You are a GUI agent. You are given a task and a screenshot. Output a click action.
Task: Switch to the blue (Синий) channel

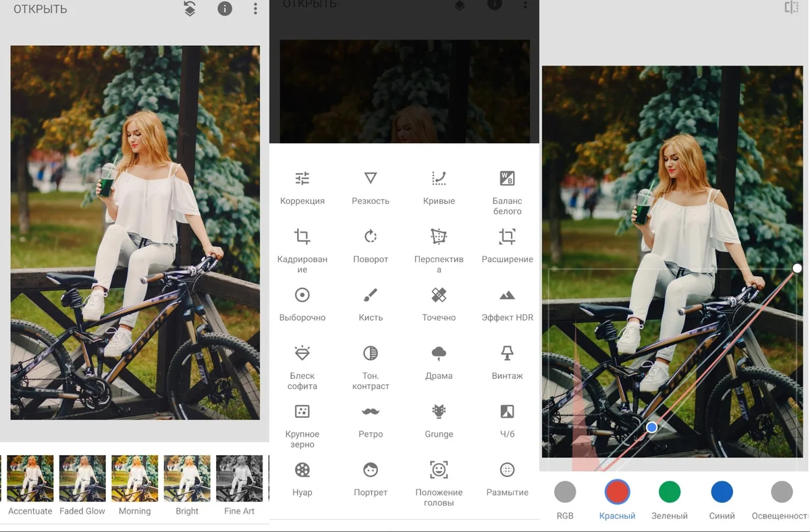[722, 492]
